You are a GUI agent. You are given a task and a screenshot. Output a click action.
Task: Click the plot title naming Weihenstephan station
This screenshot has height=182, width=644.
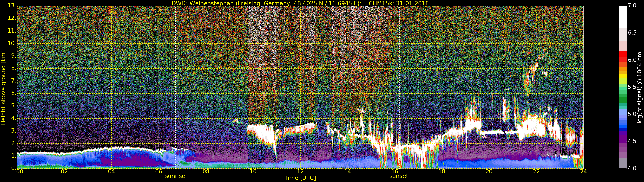coord(300,3)
